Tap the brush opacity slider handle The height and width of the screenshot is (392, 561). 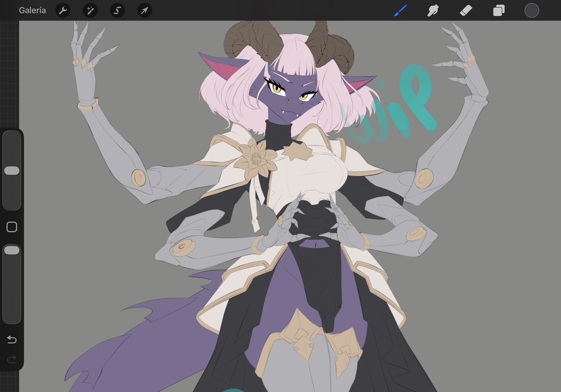tap(12, 250)
